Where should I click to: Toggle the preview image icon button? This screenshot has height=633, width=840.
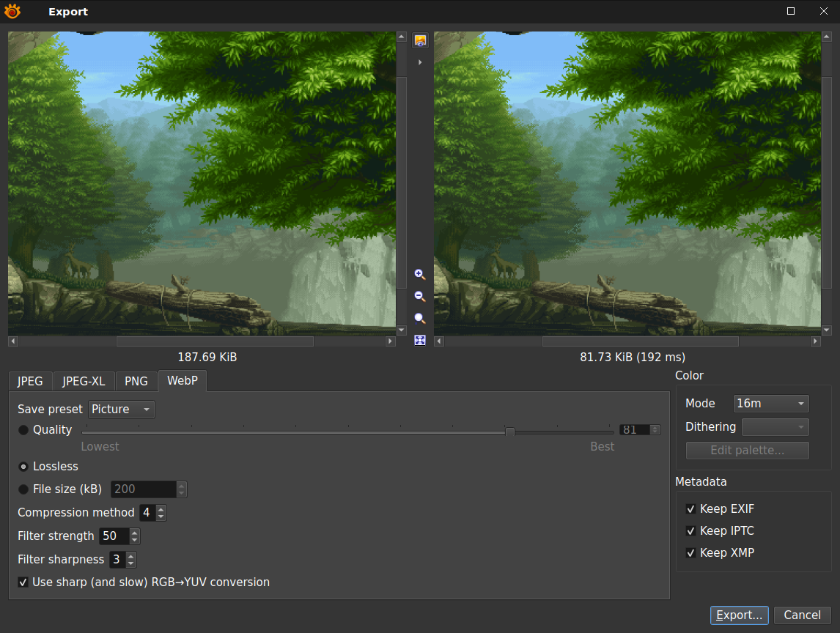(420, 41)
